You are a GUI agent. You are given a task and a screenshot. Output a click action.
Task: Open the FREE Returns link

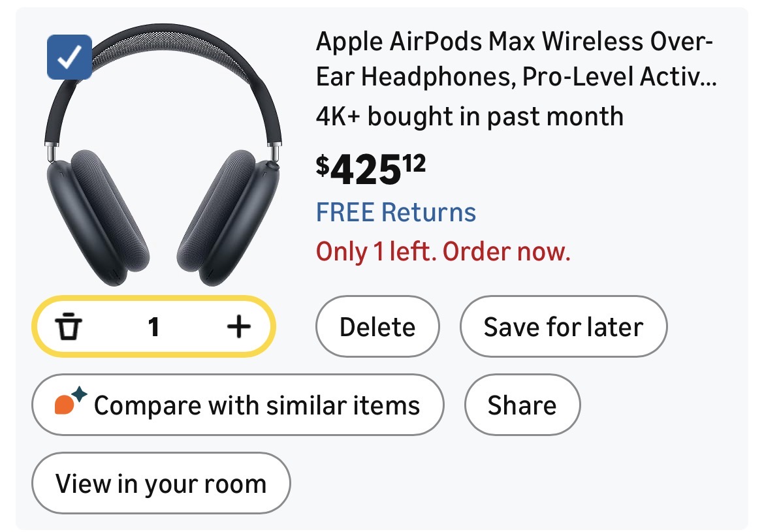click(396, 213)
